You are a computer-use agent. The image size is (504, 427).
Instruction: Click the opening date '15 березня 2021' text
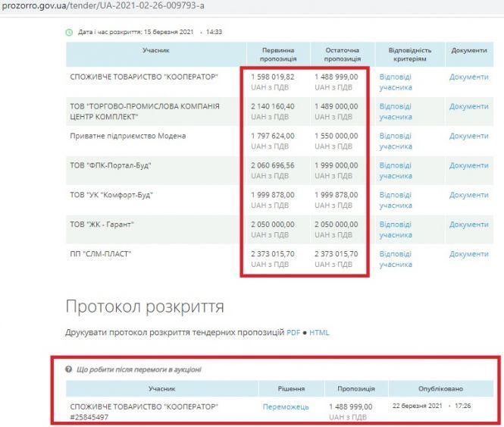169,32
